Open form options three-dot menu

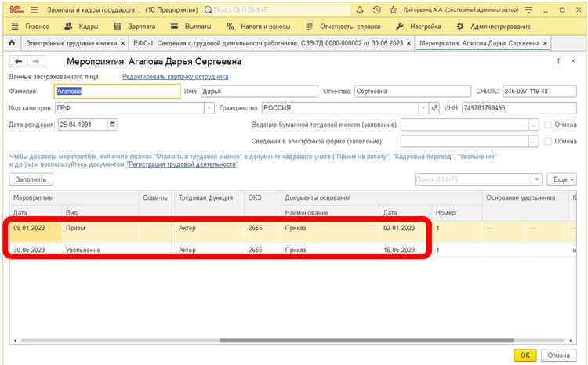558,61
